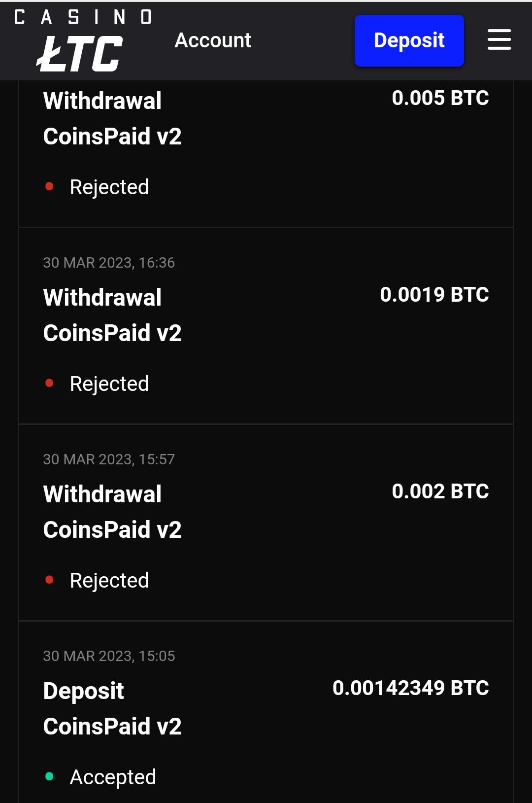Click red status dot of 0.0019 BTC withdrawal
Viewport: 532px width, 803px height.
49,384
